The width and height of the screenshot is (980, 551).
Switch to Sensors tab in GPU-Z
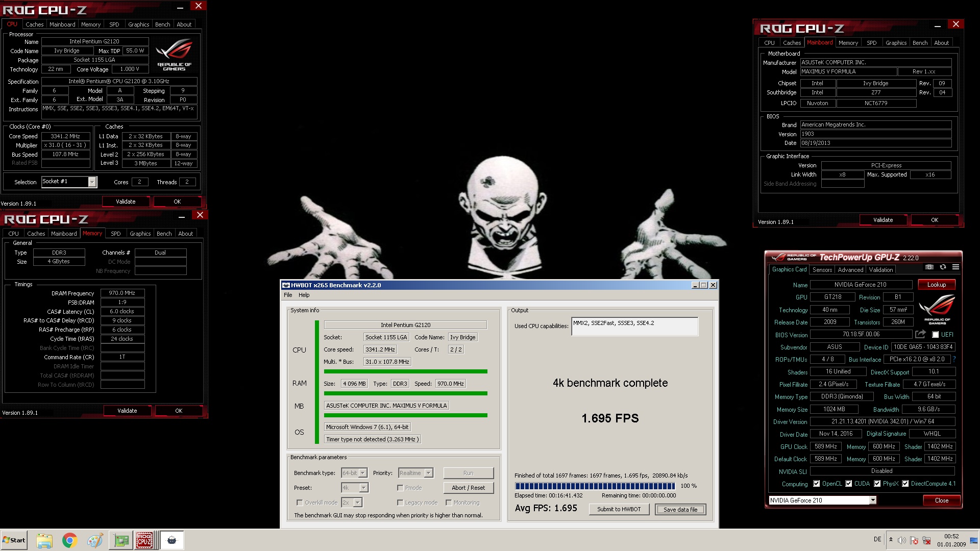822,270
